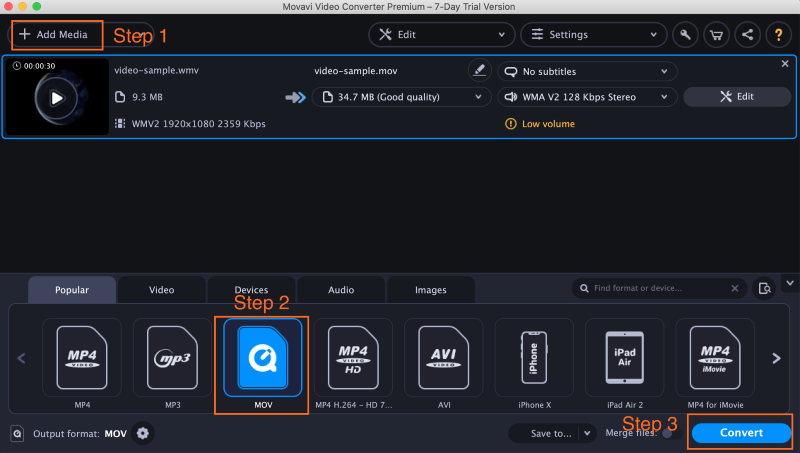Toggle the Merge files switch

pos(671,434)
